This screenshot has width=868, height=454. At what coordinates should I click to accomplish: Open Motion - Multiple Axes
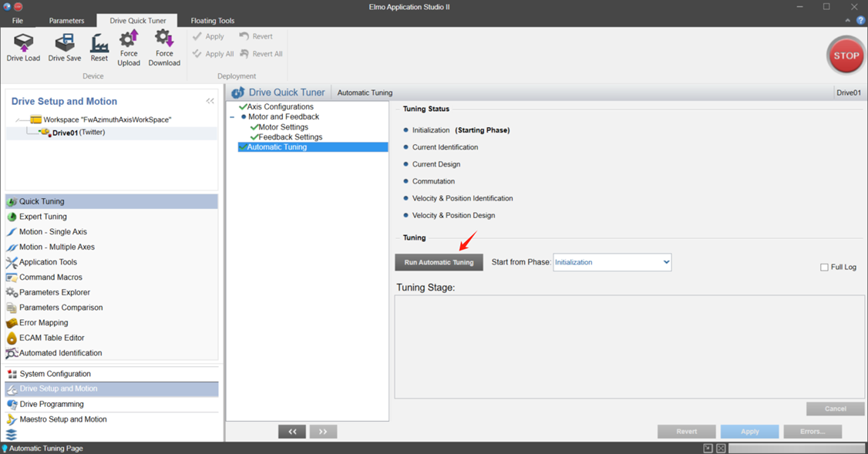[111, 247]
